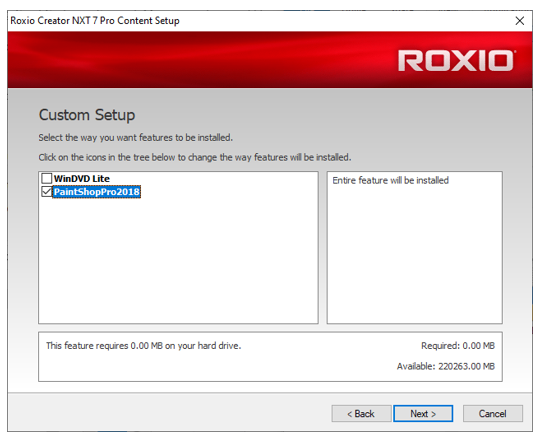Continue setup with the Next button
The image size is (546, 440).
[x=423, y=414]
